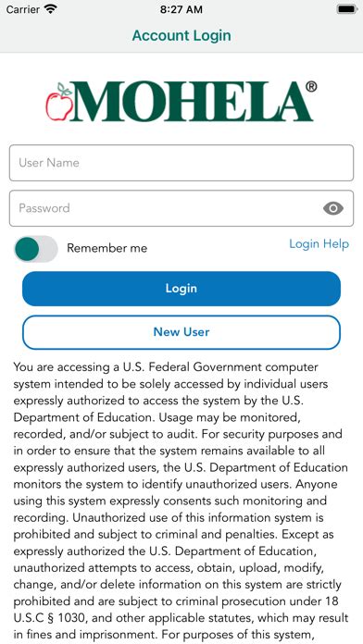Enable the Remember me switch
363x644 pixels.
[x=36, y=249]
